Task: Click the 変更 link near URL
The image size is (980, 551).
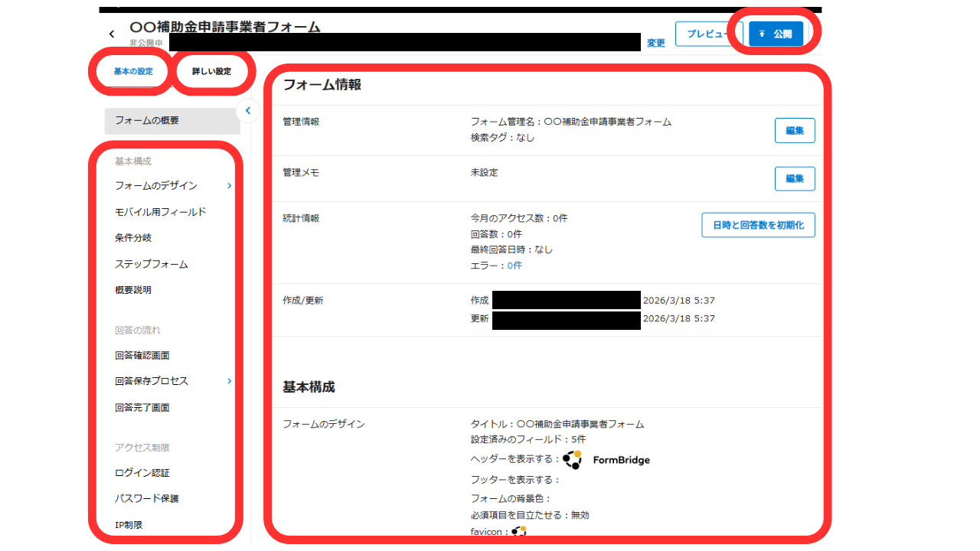Action: pyautogui.click(x=656, y=43)
